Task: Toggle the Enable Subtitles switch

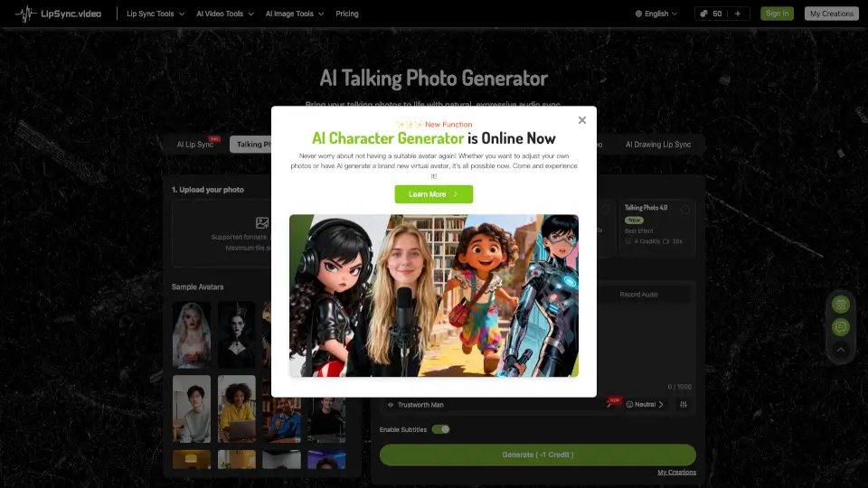Action: [440, 429]
